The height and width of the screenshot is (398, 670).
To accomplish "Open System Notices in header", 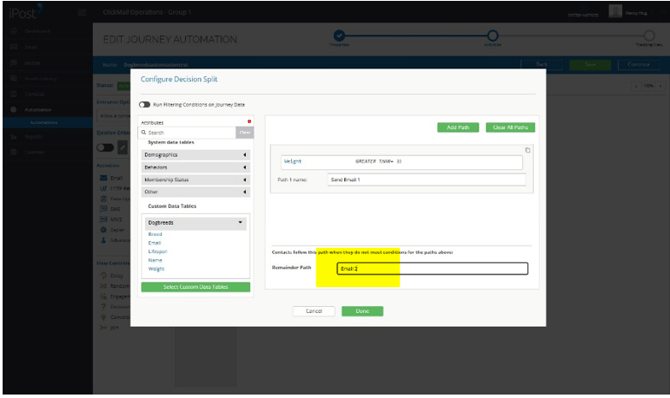I will [583, 15].
